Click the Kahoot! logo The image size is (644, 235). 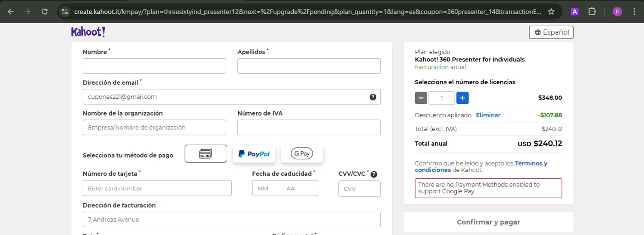(x=88, y=32)
